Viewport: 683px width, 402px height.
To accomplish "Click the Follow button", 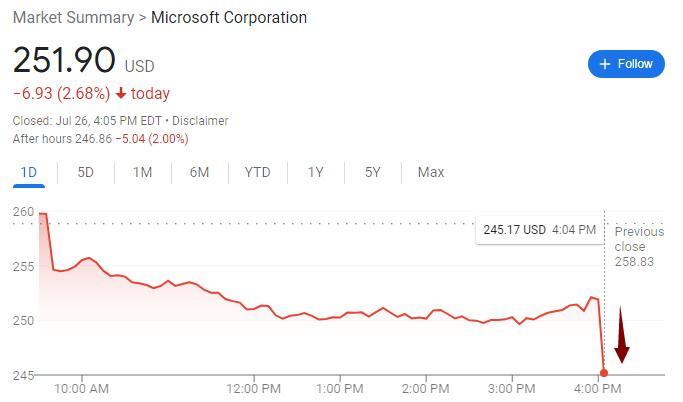I will 626,64.
